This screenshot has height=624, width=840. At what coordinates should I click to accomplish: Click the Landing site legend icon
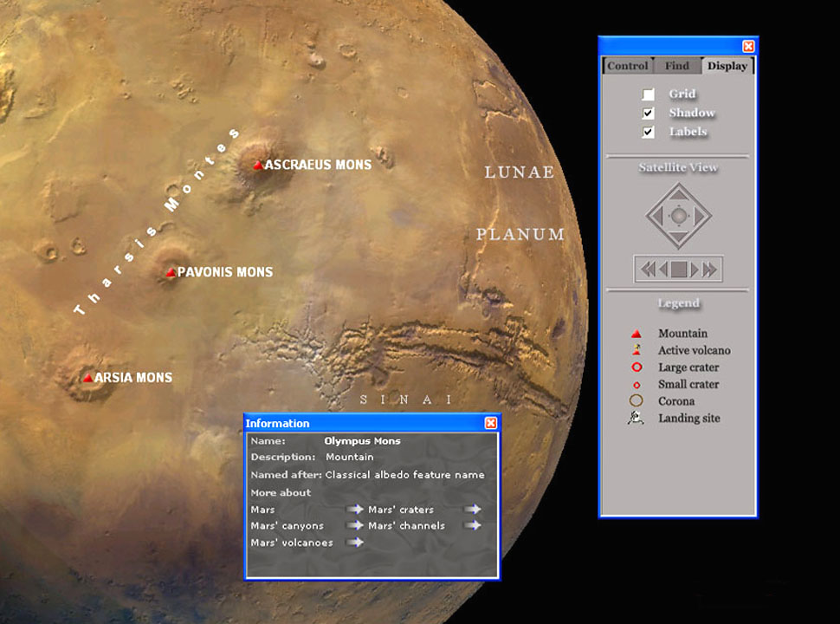(x=636, y=418)
